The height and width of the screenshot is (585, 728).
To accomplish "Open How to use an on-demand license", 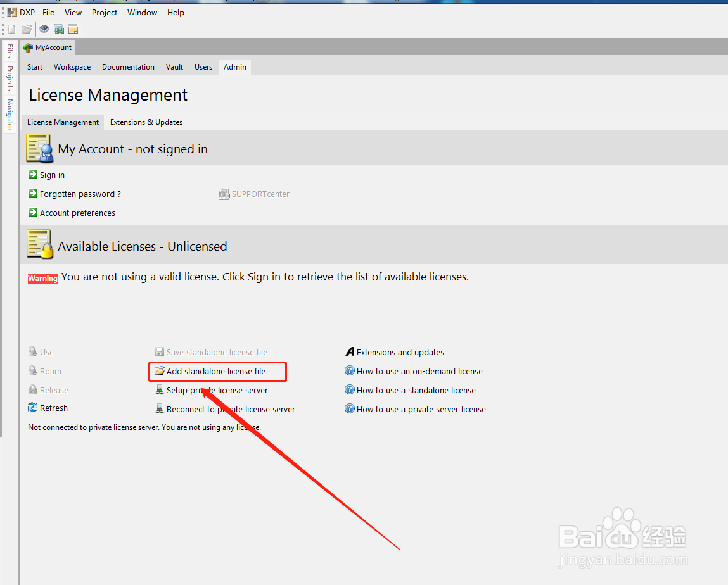I will pos(419,371).
